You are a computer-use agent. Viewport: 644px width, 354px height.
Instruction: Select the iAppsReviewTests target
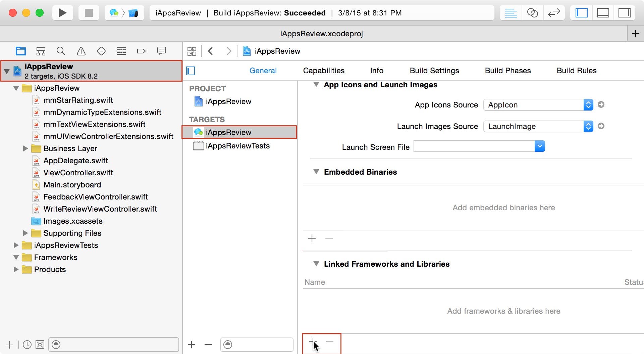click(x=237, y=146)
